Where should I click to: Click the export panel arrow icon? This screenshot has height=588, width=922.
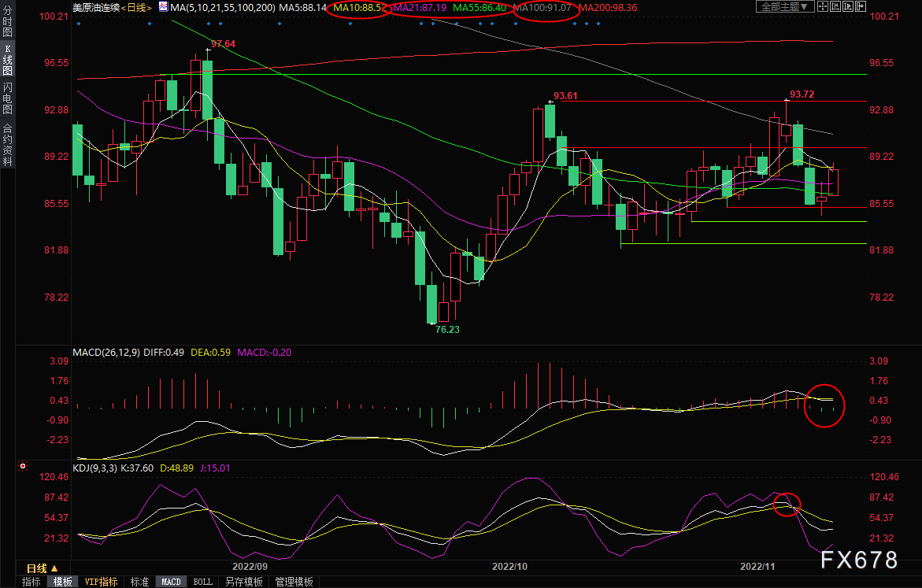(x=861, y=6)
